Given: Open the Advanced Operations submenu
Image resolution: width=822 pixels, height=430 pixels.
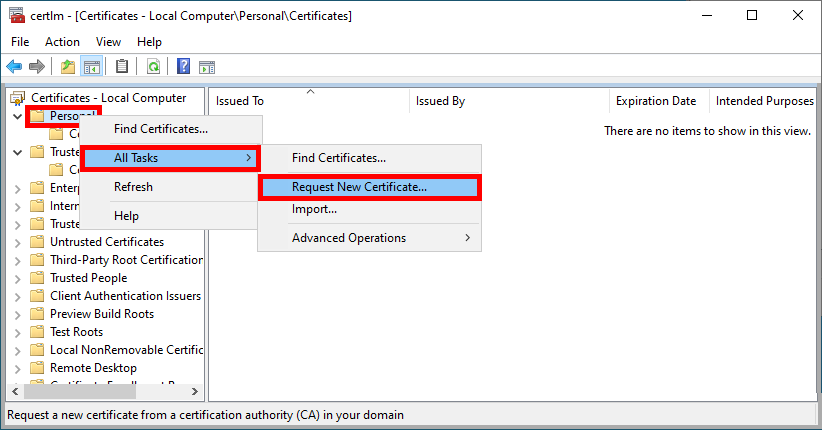Looking at the screenshot, I should coord(370,238).
